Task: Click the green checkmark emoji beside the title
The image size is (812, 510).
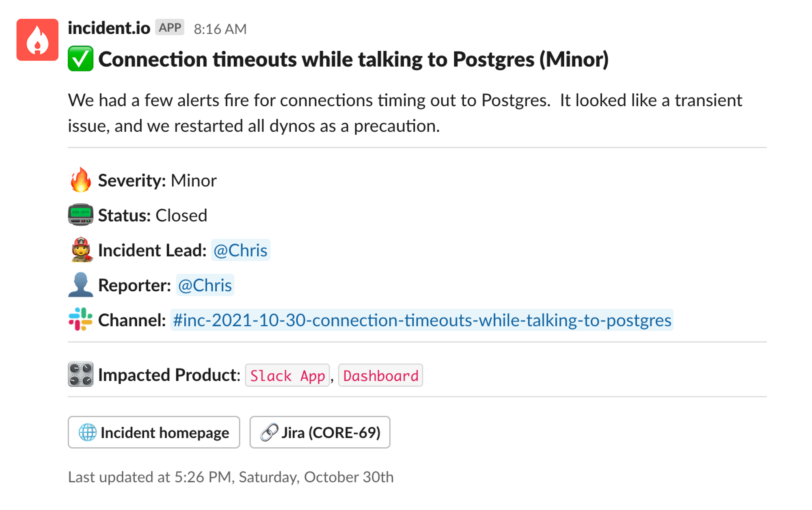Action: 80,59
